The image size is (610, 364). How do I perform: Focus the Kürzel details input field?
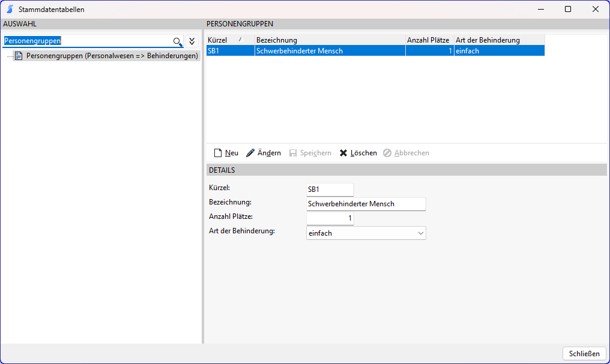330,189
